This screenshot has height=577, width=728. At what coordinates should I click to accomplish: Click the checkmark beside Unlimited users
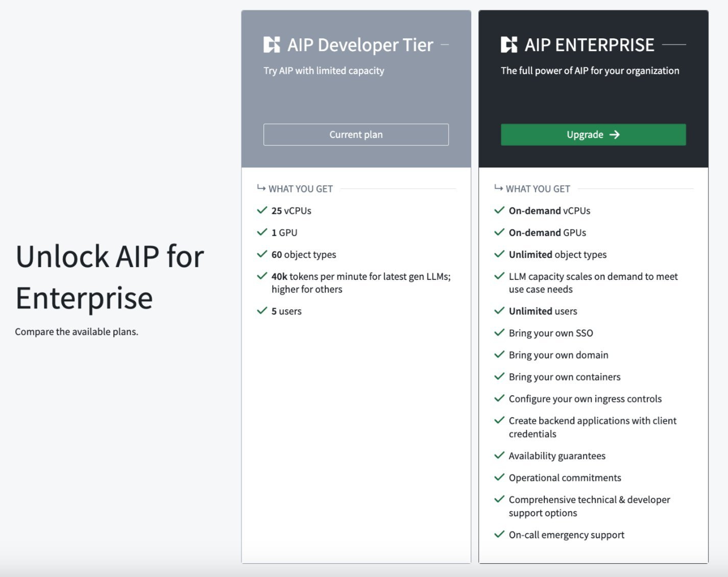[499, 311]
